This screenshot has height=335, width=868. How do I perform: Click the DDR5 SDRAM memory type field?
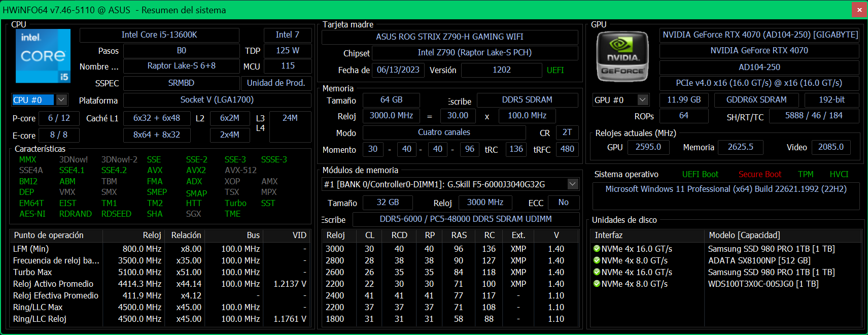[527, 100]
